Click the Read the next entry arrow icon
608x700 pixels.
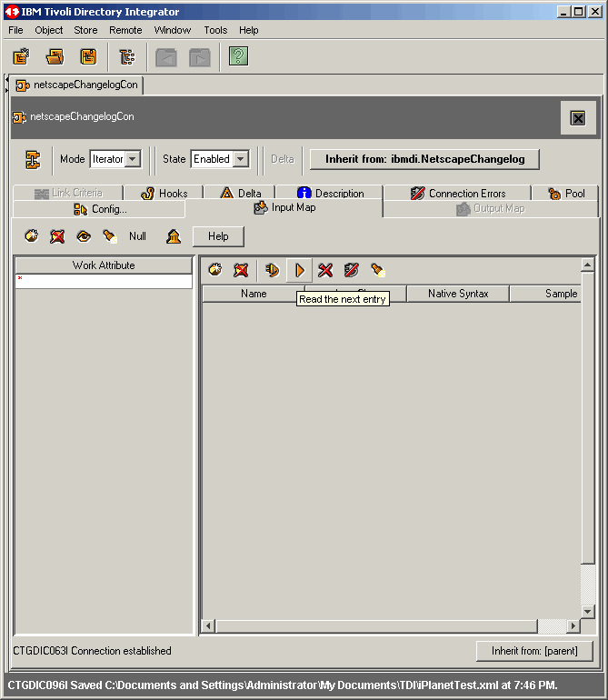coord(299,270)
